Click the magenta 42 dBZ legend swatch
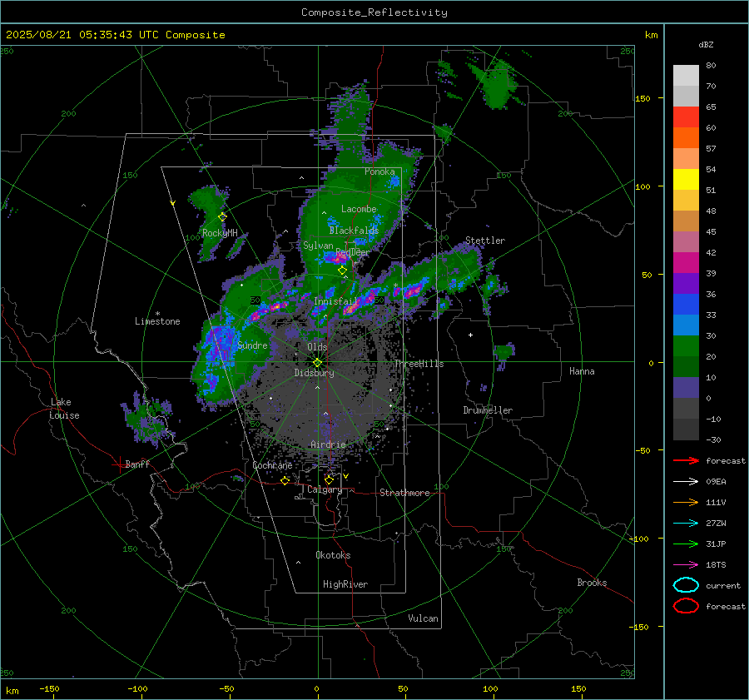Viewport: 749px width, 700px height. tap(686, 263)
